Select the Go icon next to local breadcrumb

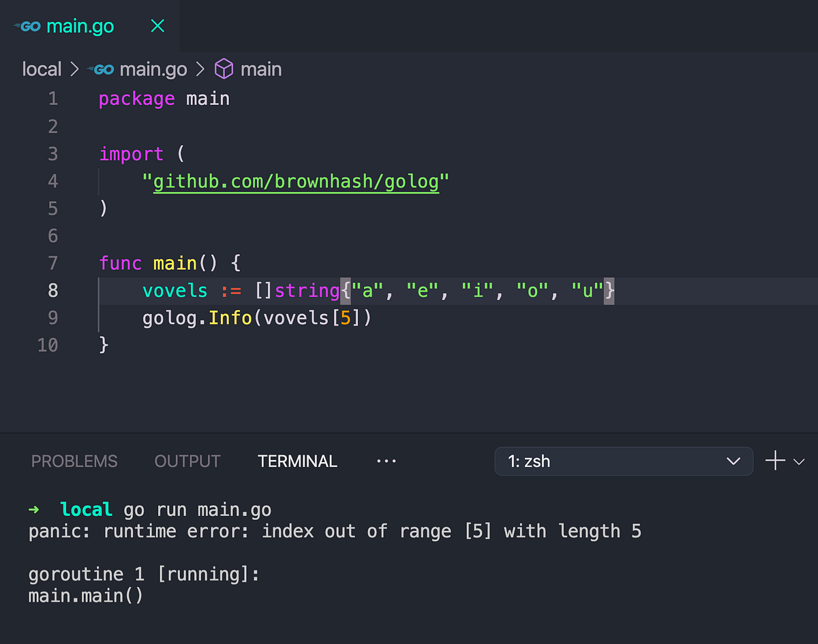[101, 69]
